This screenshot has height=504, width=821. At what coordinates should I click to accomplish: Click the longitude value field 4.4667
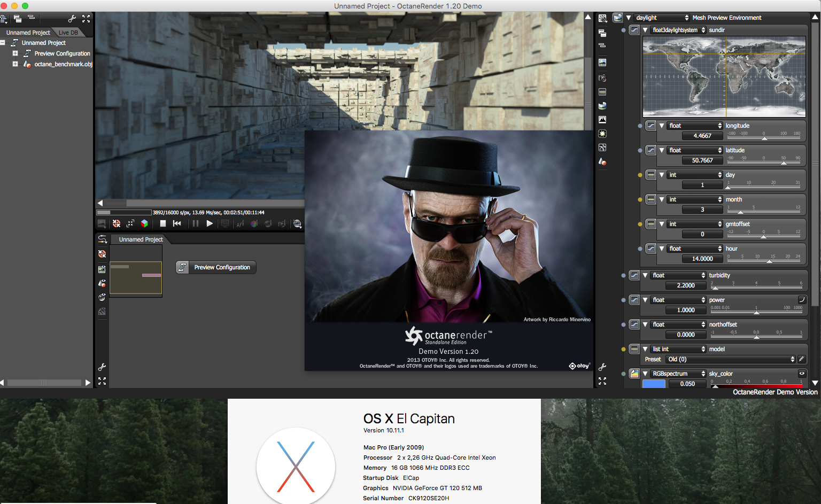[702, 136]
